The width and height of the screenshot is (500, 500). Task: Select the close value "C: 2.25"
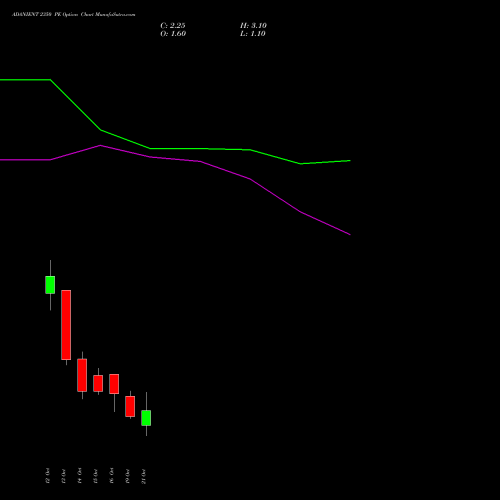173,26
